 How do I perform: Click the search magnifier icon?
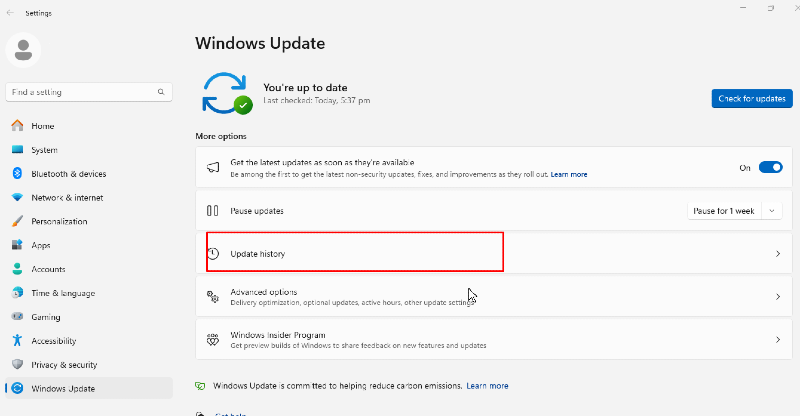click(x=161, y=92)
